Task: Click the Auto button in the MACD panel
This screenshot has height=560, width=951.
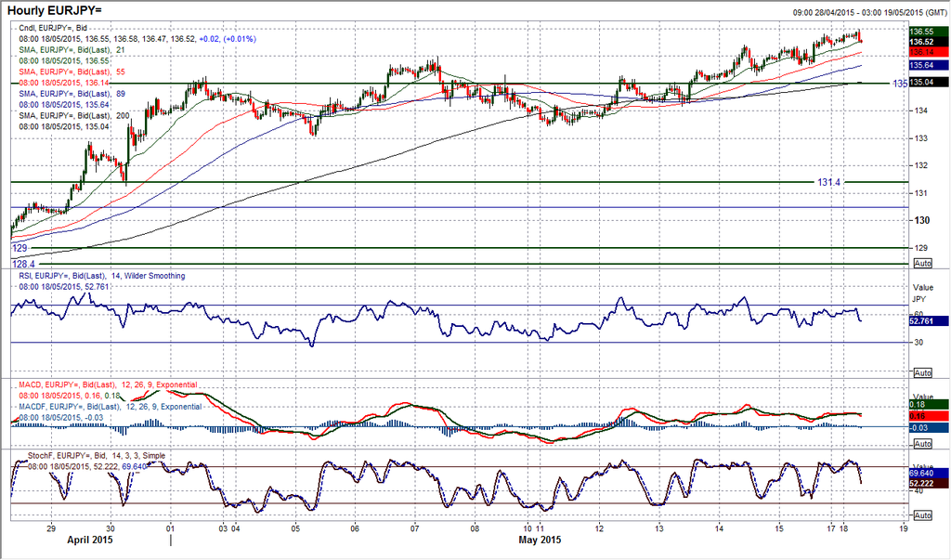Action: tap(922, 444)
